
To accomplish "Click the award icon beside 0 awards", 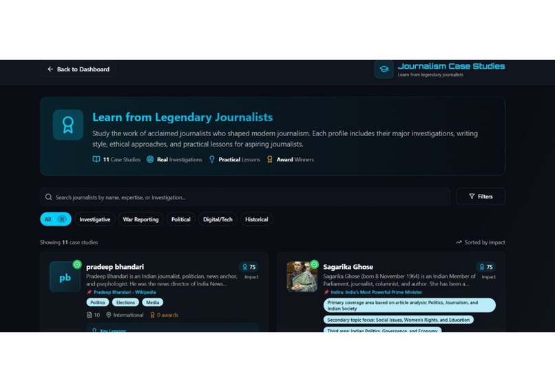I will pos(153,315).
